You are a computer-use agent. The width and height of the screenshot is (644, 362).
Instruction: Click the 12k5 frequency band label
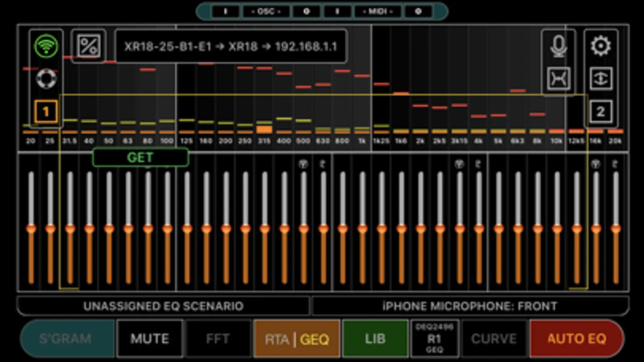point(576,141)
